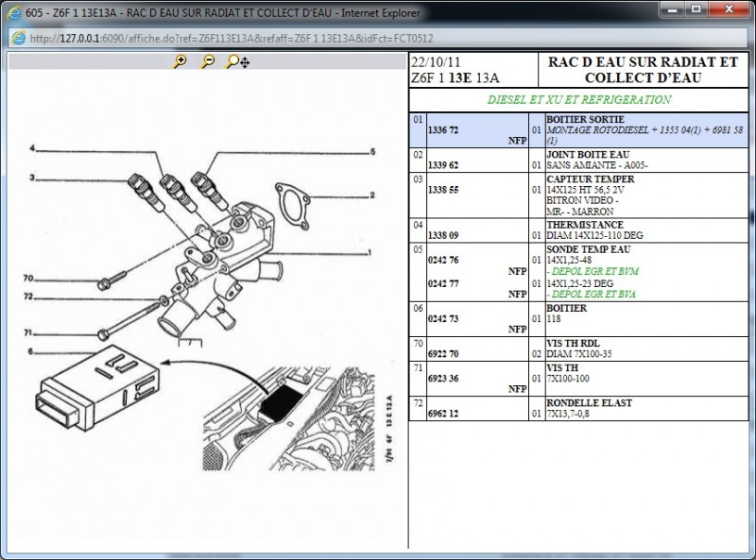
Task: Click the zoom out magnifier icon
Action: [207, 62]
